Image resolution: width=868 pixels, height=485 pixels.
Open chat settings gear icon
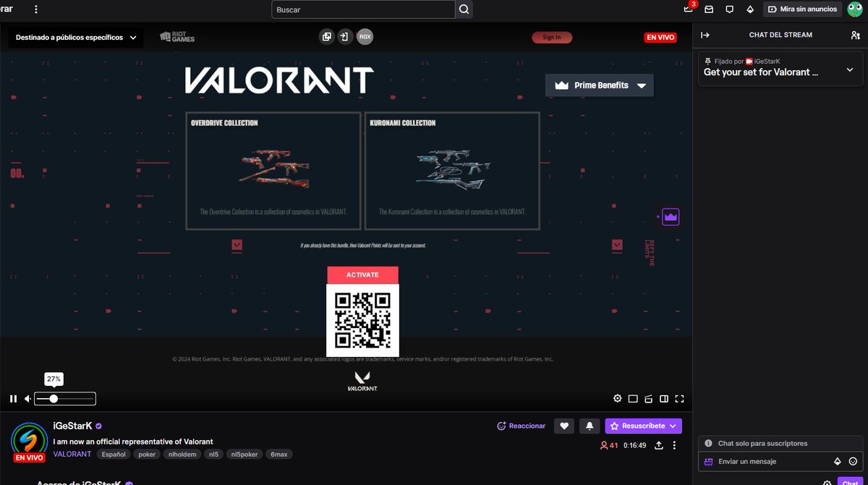[x=827, y=482]
